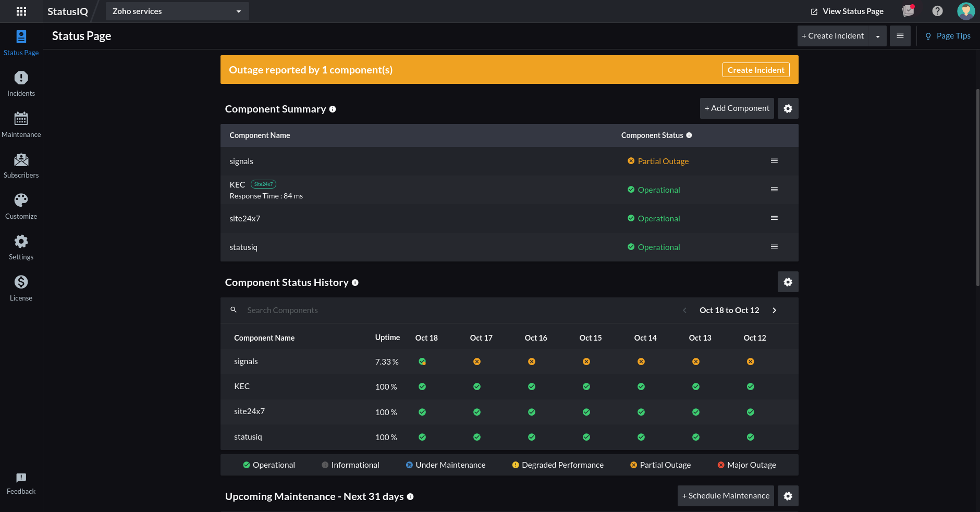This screenshot has width=980, height=512.
Task: Click Create Incident in outage banner
Action: pos(756,70)
